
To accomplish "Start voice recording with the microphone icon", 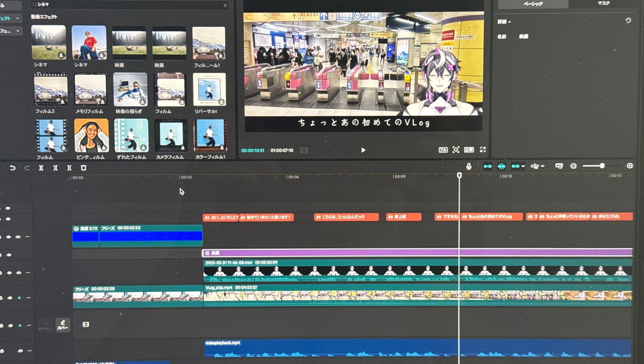I will coord(469,166).
